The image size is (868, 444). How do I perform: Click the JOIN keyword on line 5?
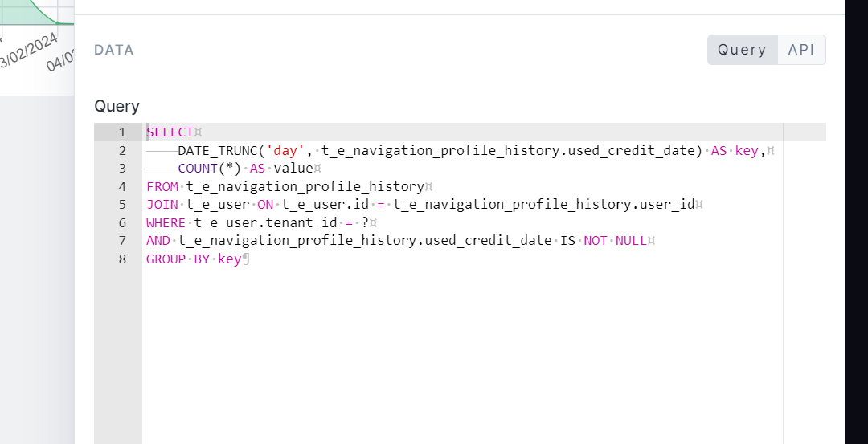(x=162, y=205)
